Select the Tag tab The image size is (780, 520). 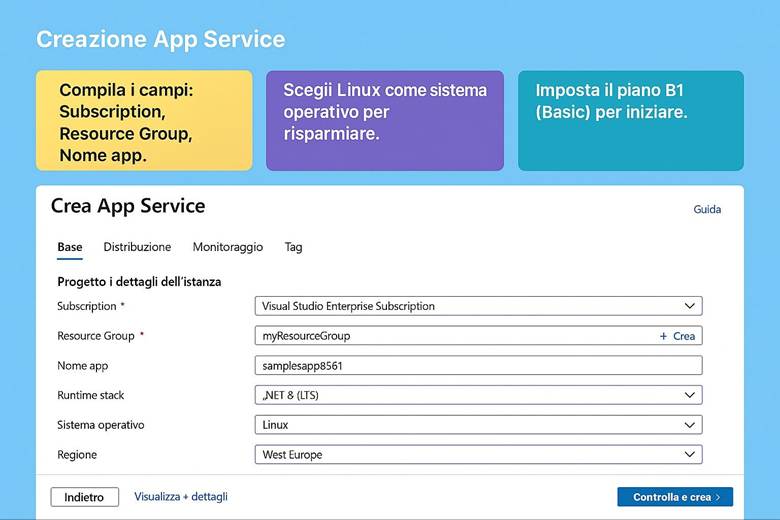(x=293, y=247)
